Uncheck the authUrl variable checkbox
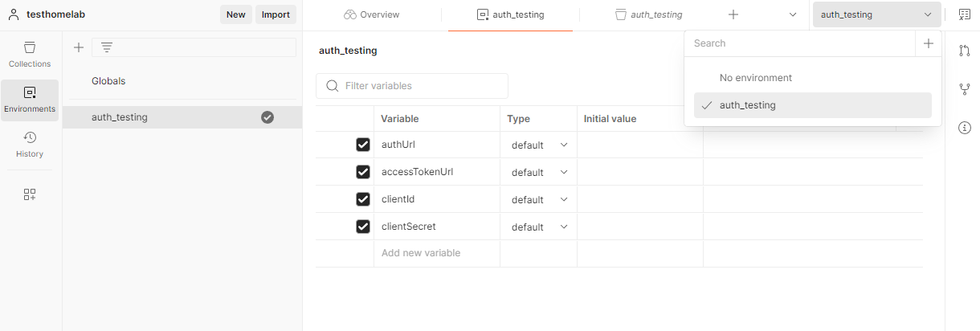The image size is (980, 331). [x=363, y=145]
